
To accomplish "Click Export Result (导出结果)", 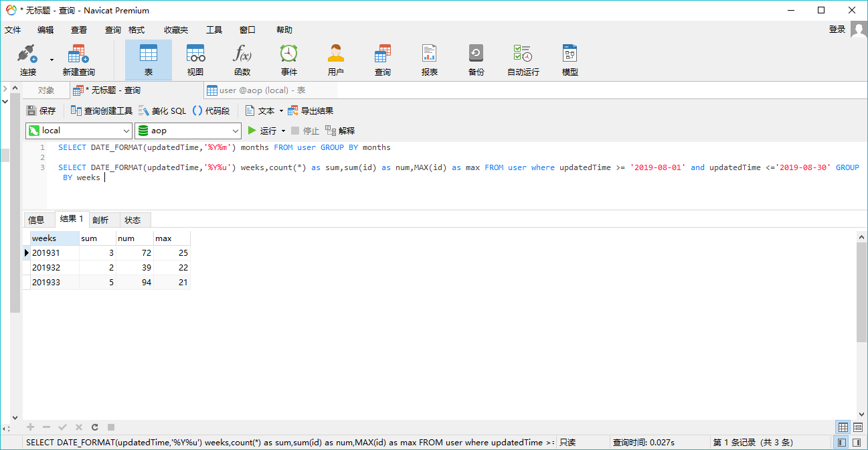I will tap(311, 111).
